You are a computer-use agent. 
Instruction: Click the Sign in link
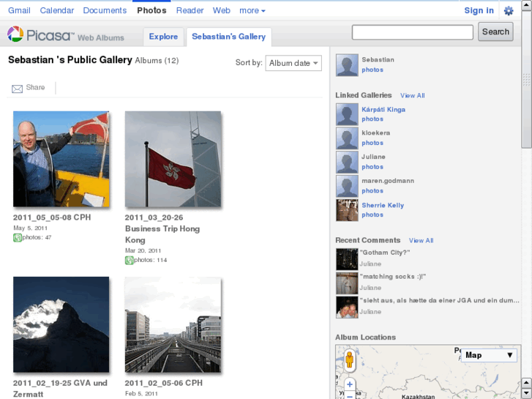pyautogui.click(x=479, y=10)
